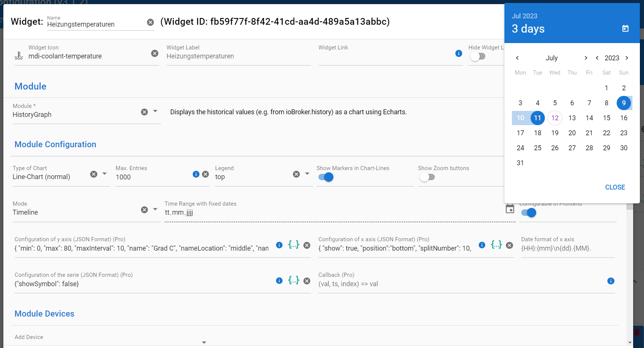
Task: Open JSON editor for x axis configuration
Action: click(497, 245)
